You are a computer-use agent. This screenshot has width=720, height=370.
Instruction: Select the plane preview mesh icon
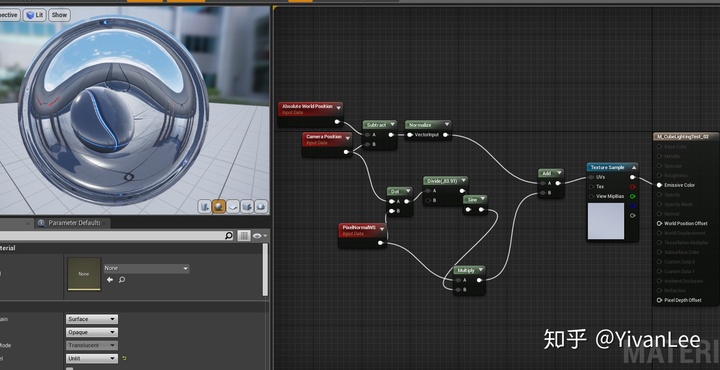point(233,206)
